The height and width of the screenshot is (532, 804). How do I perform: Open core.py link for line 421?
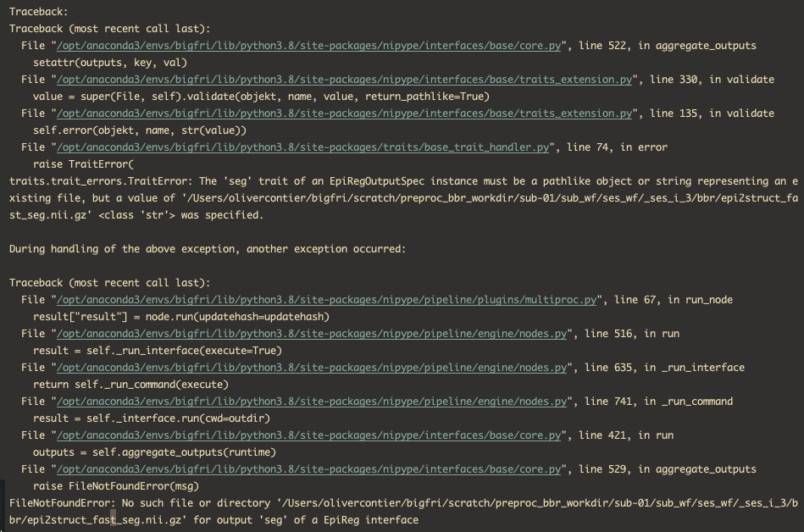coord(308,435)
